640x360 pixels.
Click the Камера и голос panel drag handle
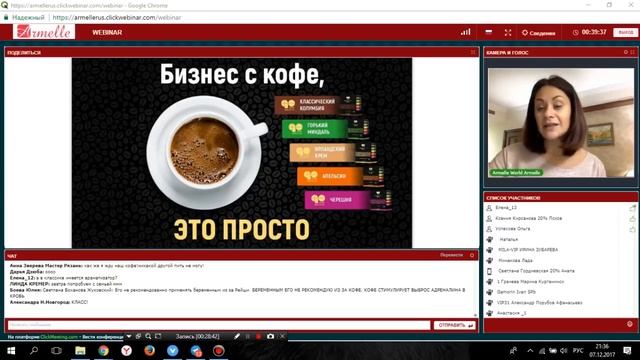[633, 52]
